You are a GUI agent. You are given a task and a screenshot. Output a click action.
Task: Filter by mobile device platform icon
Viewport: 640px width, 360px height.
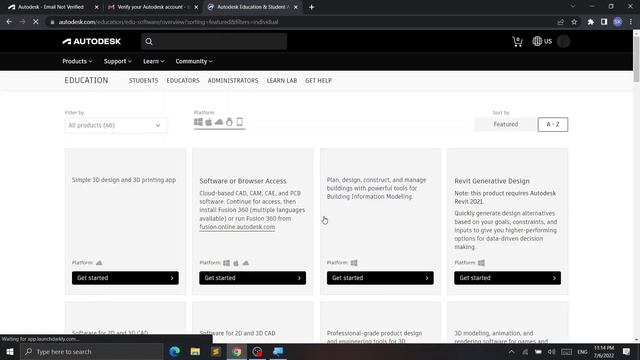(x=240, y=122)
